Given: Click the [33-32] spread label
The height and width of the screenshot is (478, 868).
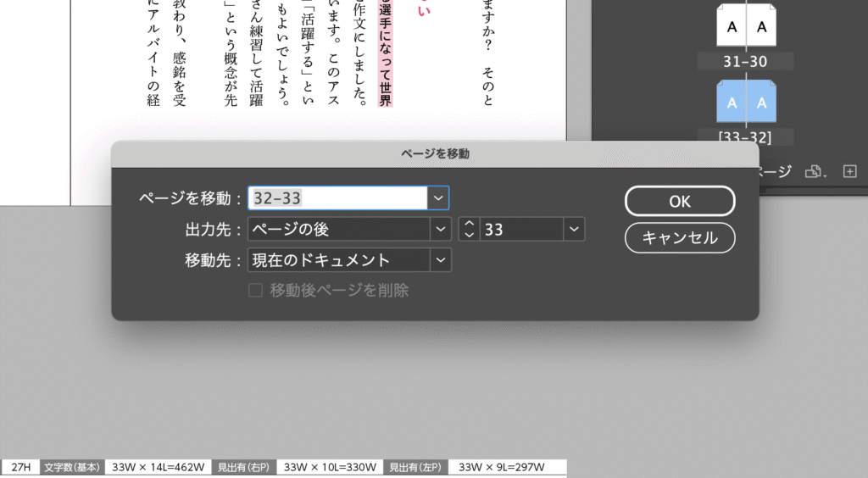Looking at the screenshot, I should point(745,137).
